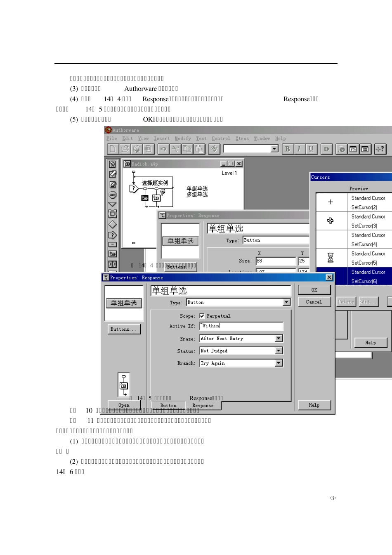The height and width of the screenshot is (555, 392).
Task: Click Cancel in Properties: Response dialog
Action: (314, 302)
